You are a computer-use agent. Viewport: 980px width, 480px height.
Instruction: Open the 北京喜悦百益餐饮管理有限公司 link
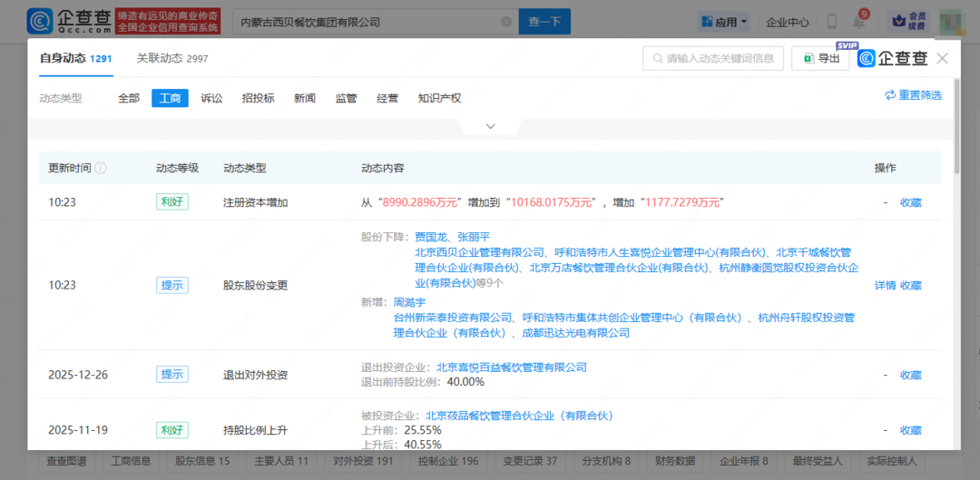pos(511,367)
